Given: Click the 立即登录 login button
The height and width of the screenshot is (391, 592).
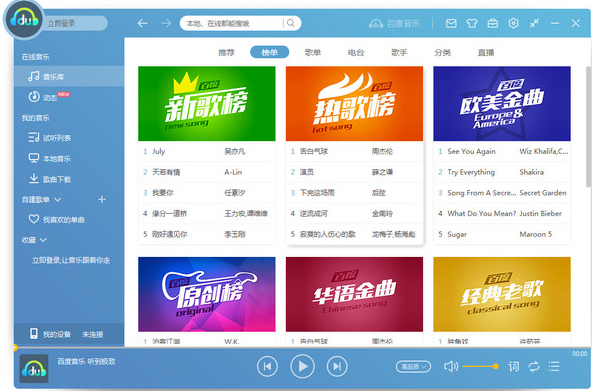Looking at the screenshot, I should click(x=61, y=23).
